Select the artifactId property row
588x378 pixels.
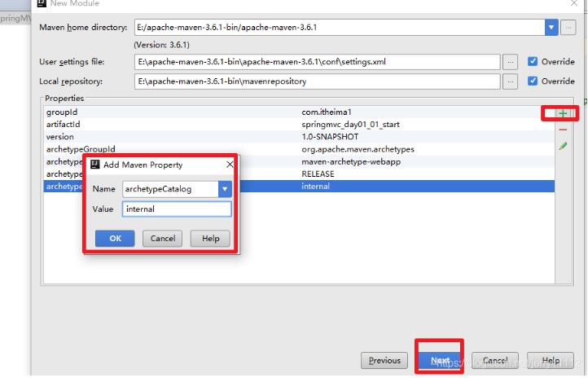pyautogui.click(x=299, y=125)
